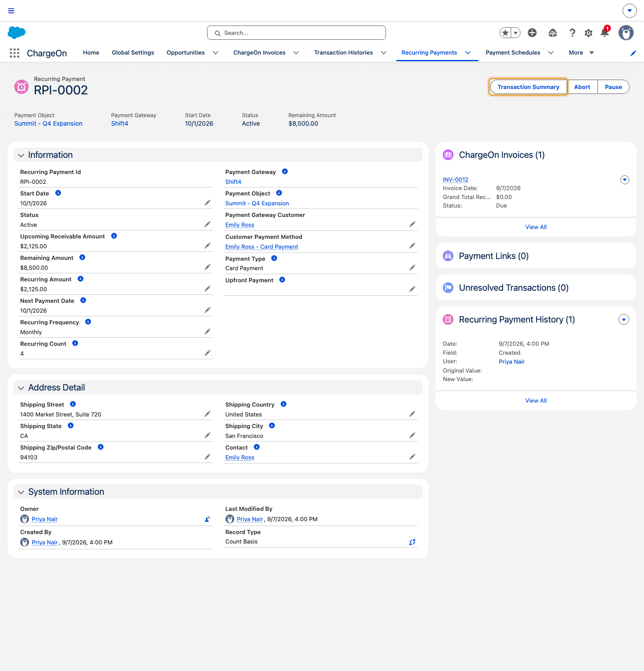The image size is (644, 671).
Task: Edit the Upcoming Receivable Amount pencil
Action: 208,246
